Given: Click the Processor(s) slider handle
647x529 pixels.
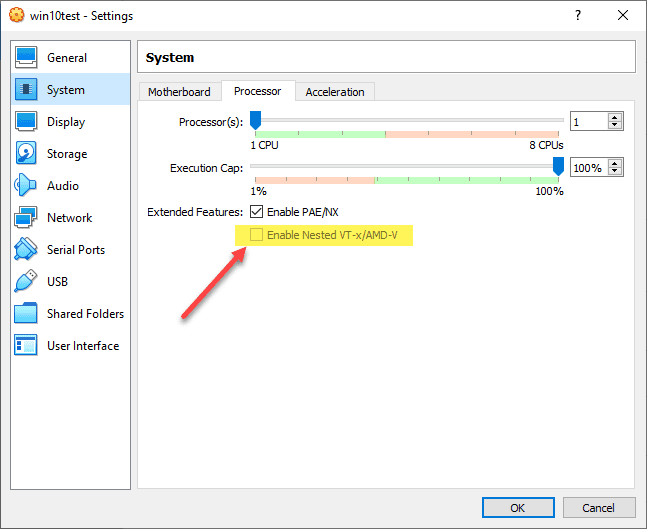Looking at the screenshot, I should (256, 120).
